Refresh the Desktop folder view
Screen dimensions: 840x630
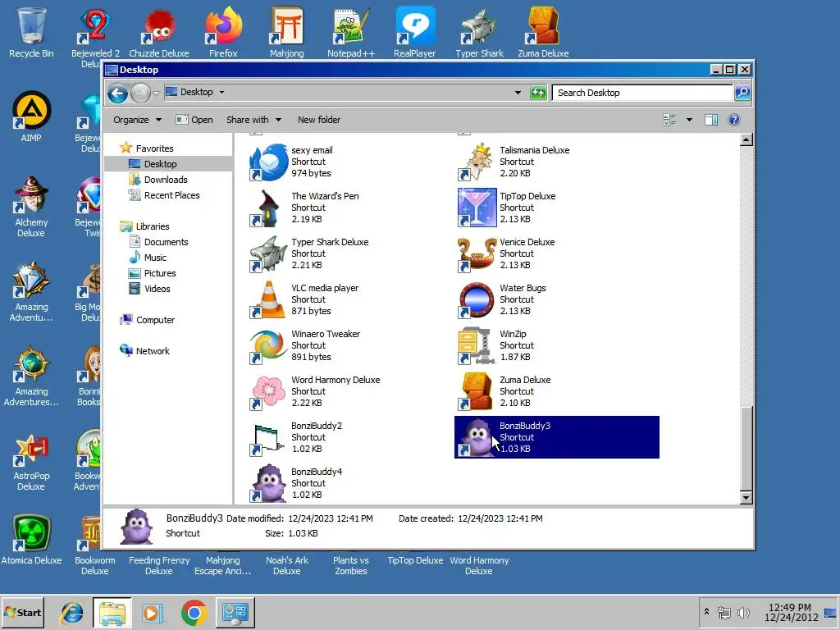point(538,93)
